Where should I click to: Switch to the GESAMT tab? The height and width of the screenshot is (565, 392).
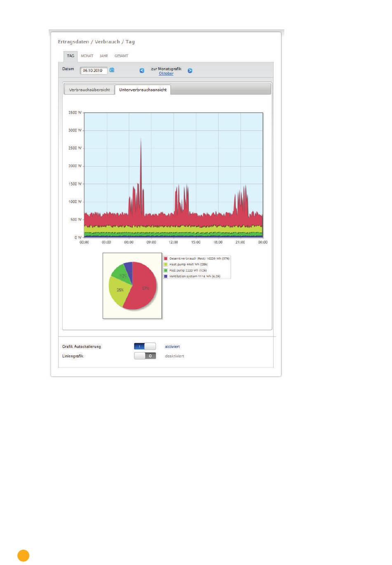point(121,56)
